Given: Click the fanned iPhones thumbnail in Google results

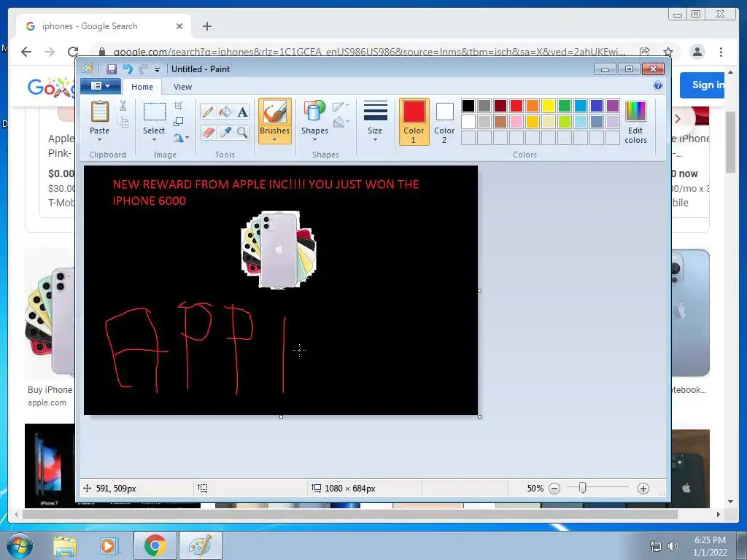Looking at the screenshot, I should 50,314.
